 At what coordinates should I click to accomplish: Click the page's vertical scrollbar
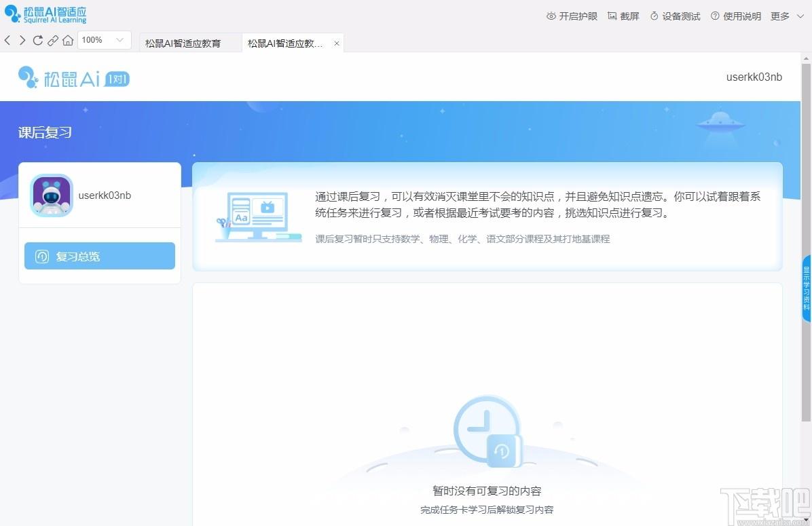tap(806, 242)
